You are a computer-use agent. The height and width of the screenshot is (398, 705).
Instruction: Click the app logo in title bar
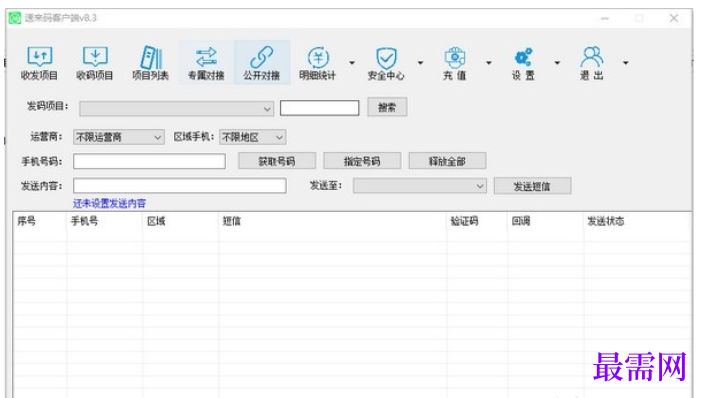[x=15, y=18]
